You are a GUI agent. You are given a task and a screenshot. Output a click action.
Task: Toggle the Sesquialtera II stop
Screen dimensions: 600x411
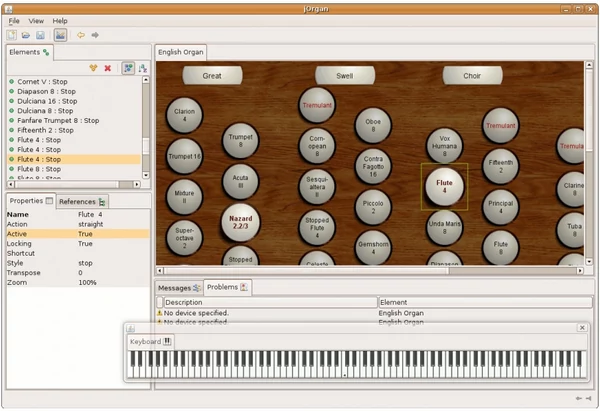coord(317,187)
